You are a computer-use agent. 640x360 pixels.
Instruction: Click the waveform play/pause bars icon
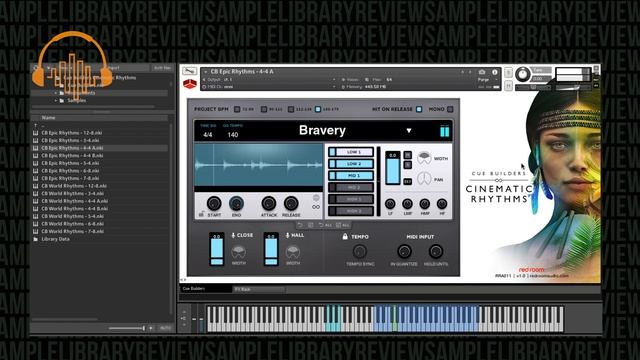click(x=444, y=131)
